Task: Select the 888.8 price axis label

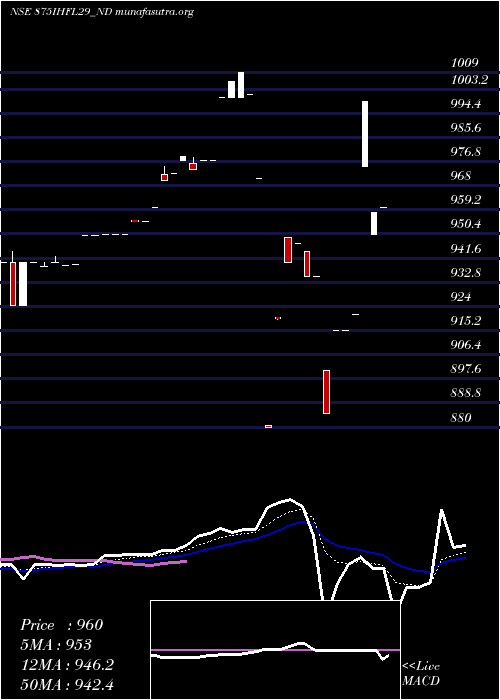Action: (x=466, y=393)
